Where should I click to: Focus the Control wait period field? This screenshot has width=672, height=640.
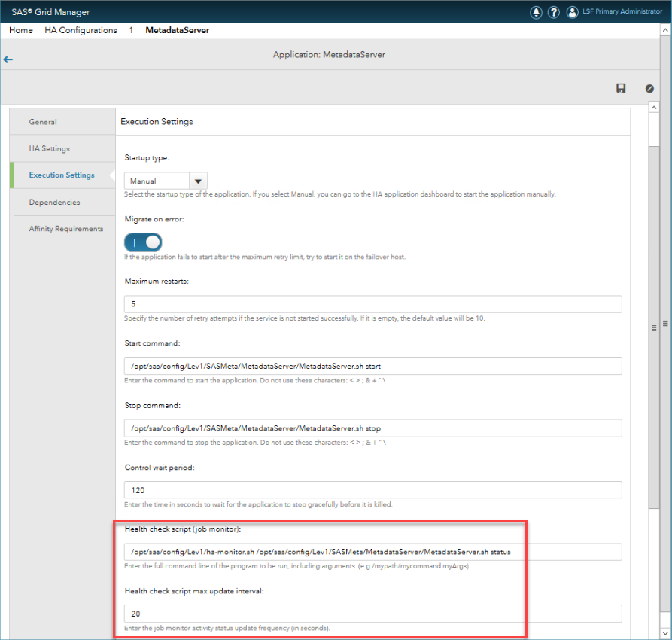[x=372, y=490]
